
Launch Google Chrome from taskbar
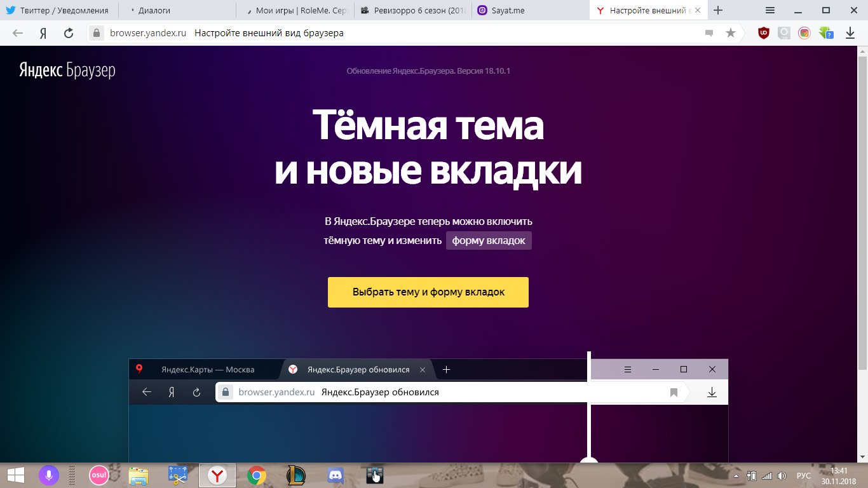tap(257, 475)
